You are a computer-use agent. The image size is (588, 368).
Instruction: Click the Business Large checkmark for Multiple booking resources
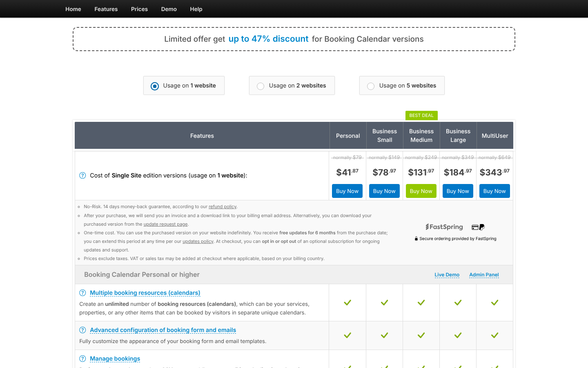pyautogui.click(x=458, y=303)
